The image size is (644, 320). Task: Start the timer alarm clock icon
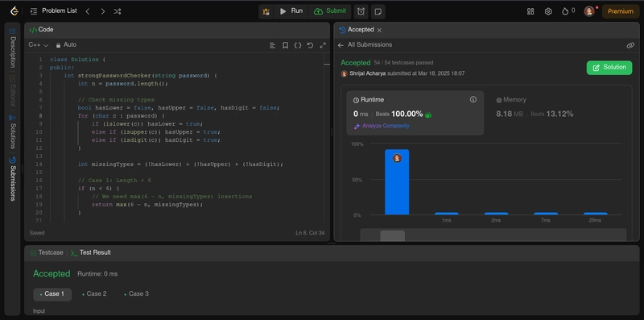tap(361, 11)
